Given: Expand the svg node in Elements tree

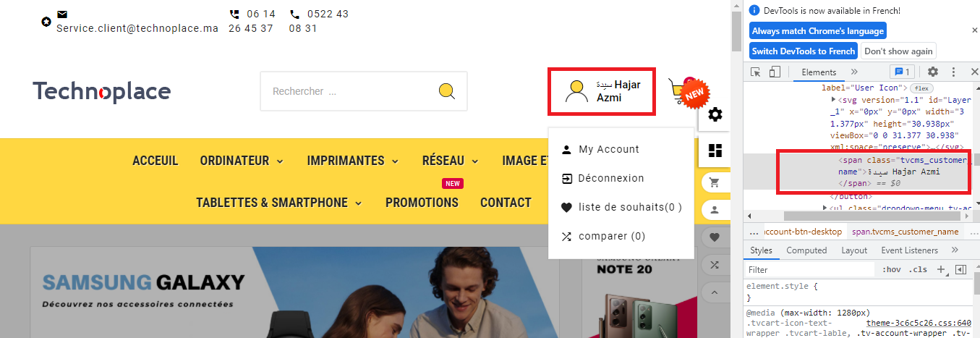Looking at the screenshot, I should 834,99.
